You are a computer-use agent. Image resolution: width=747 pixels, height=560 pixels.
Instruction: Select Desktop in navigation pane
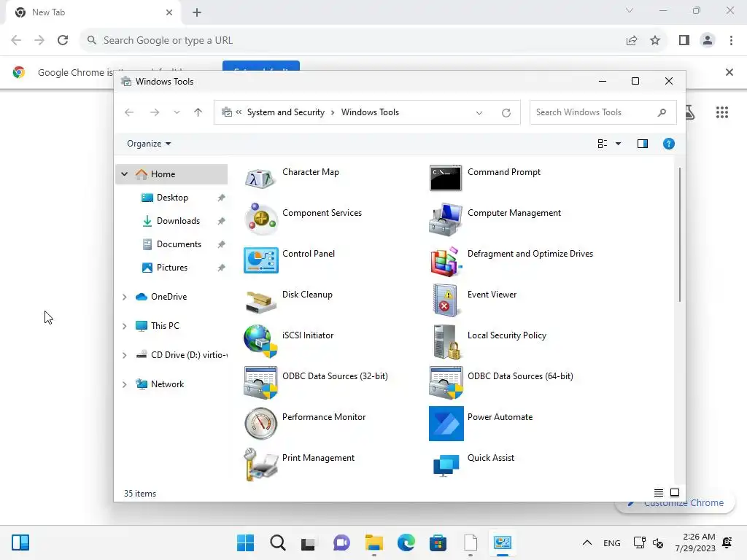tap(172, 197)
